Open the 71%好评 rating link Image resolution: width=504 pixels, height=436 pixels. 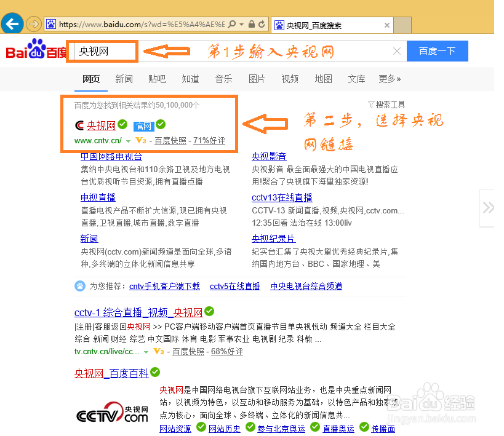coord(209,141)
